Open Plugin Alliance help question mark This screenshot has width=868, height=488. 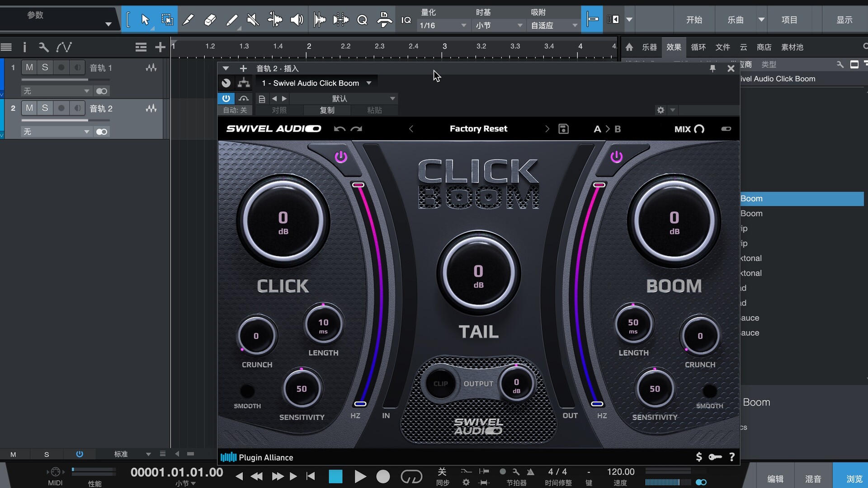click(x=732, y=457)
